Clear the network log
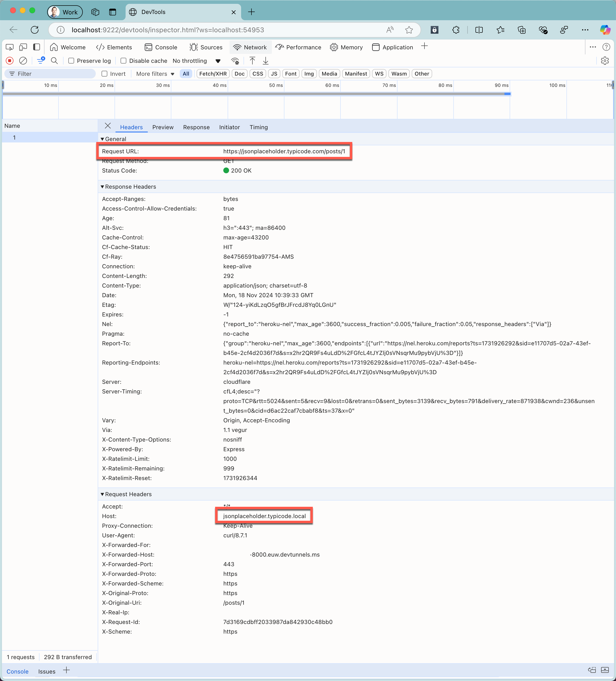The image size is (616, 681). [x=23, y=61]
